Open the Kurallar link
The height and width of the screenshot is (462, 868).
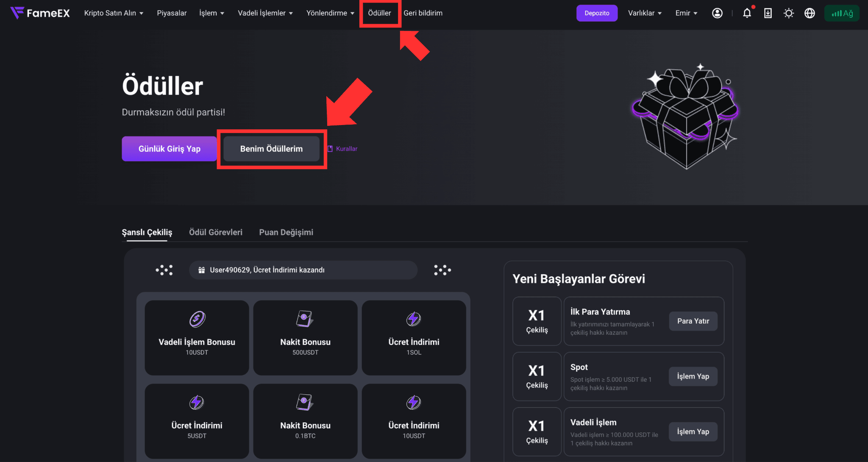tap(347, 149)
